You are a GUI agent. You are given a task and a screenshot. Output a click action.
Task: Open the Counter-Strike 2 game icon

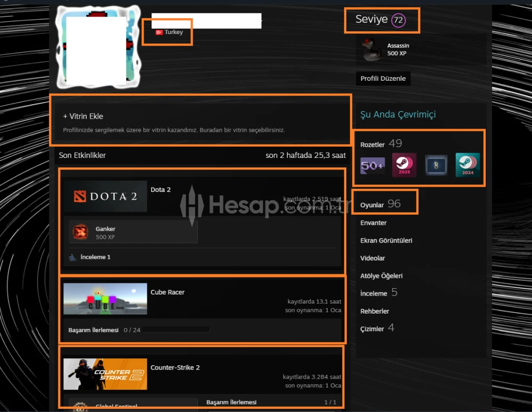(x=105, y=374)
